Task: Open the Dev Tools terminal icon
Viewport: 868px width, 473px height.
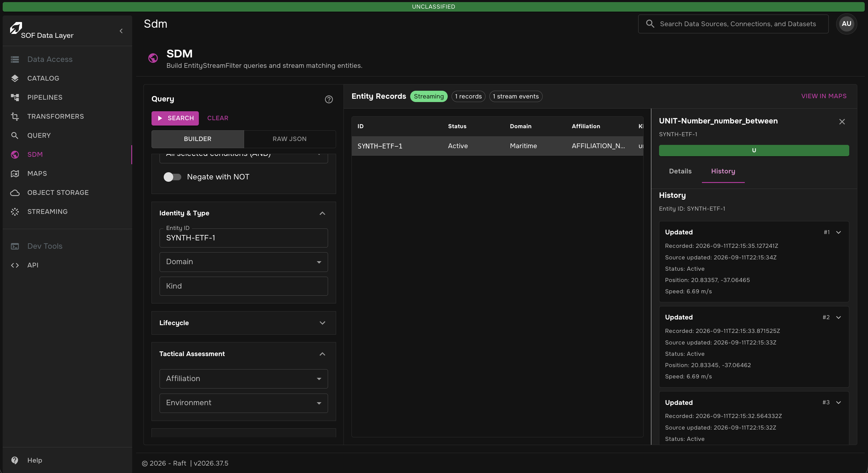Action: coord(15,246)
